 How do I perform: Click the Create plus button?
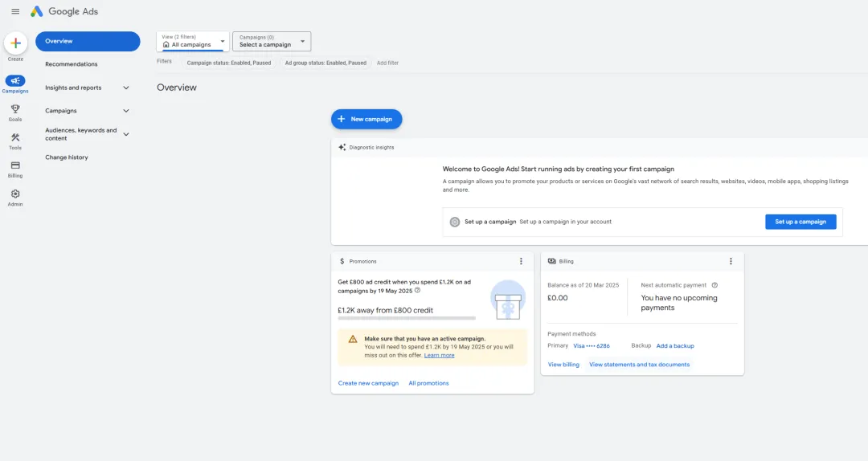click(15, 43)
